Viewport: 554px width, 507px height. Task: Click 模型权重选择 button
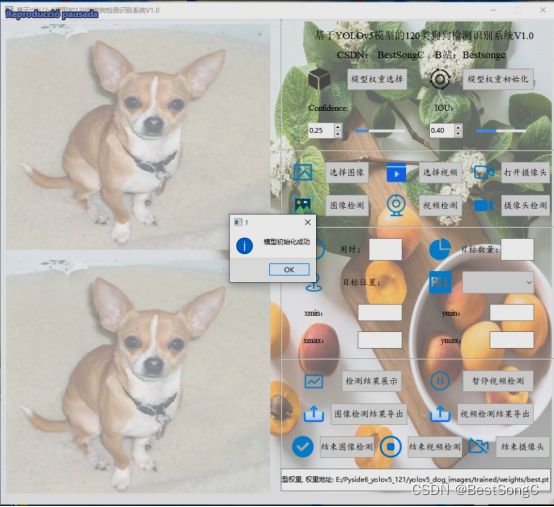pyautogui.click(x=377, y=79)
